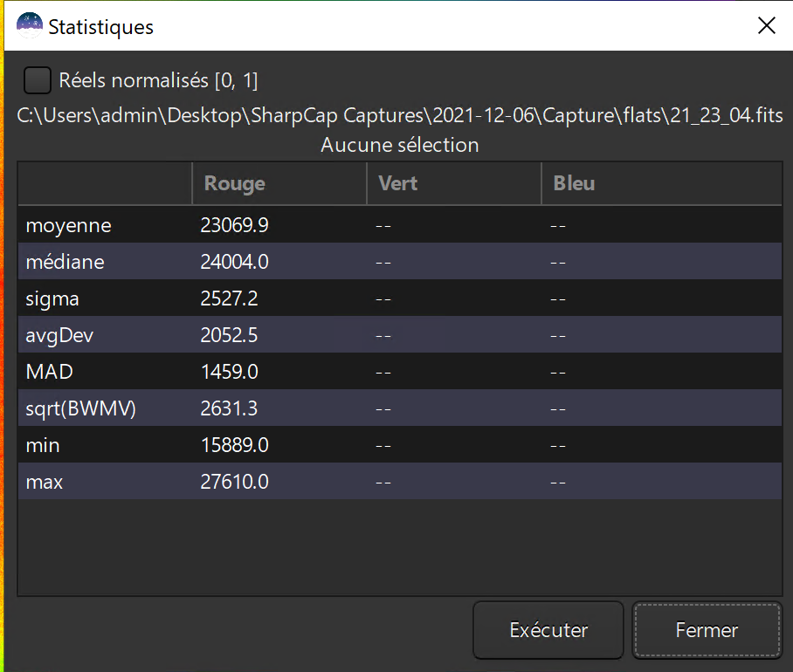793x672 pixels.
Task: Click the max row label
Action: [44, 482]
